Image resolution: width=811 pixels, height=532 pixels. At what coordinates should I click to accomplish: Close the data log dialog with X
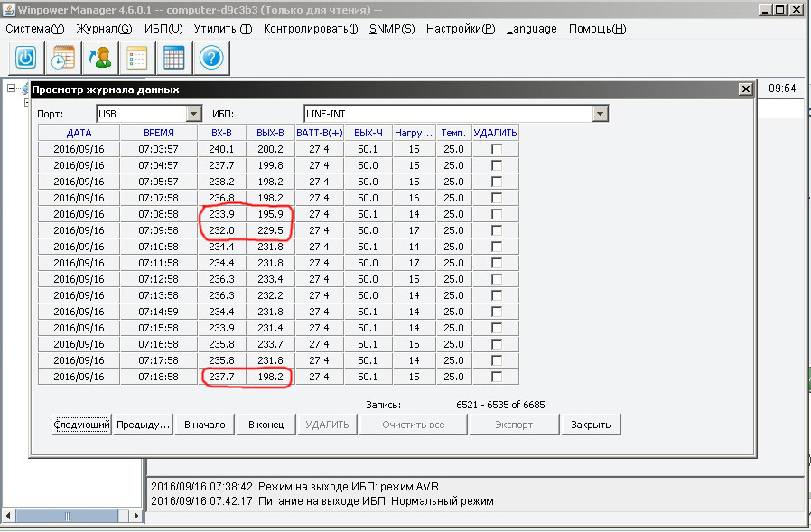pyautogui.click(x=744, y=89)
